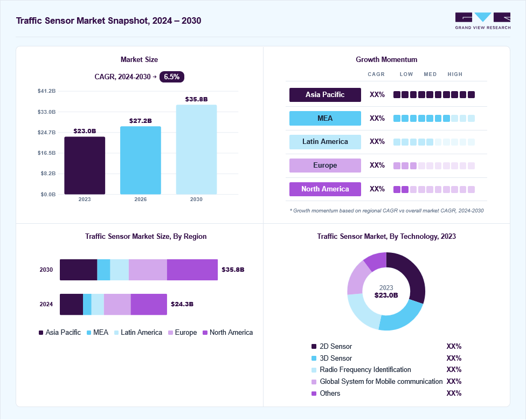Click the Traffic Sensor Market Snapshot heading
The image size is (526, 420).
tap(109, 21)
